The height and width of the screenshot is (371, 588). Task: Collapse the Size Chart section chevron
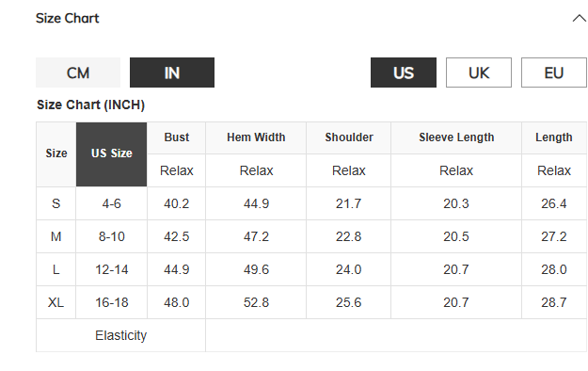click(x=580, y=18)
